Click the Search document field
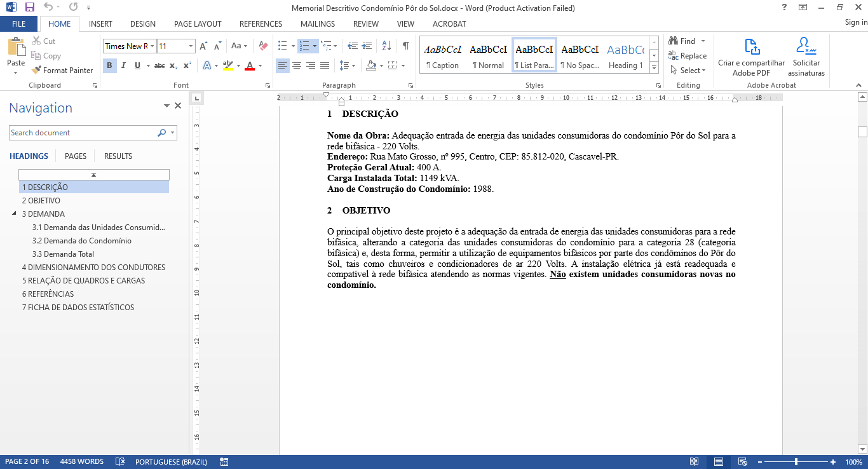This screenshot has width=868, height=469. [x=83, y=133]
